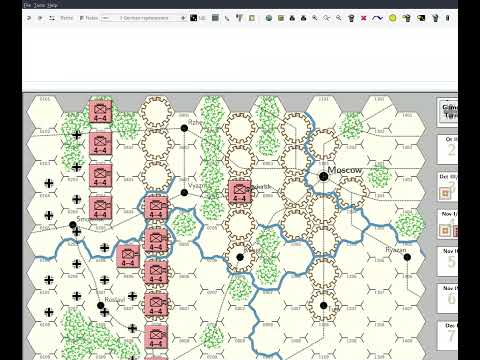Viewport: 480px width, 360px height.
Task: Click the Roslavl city dot
Action: click(101, 305)
